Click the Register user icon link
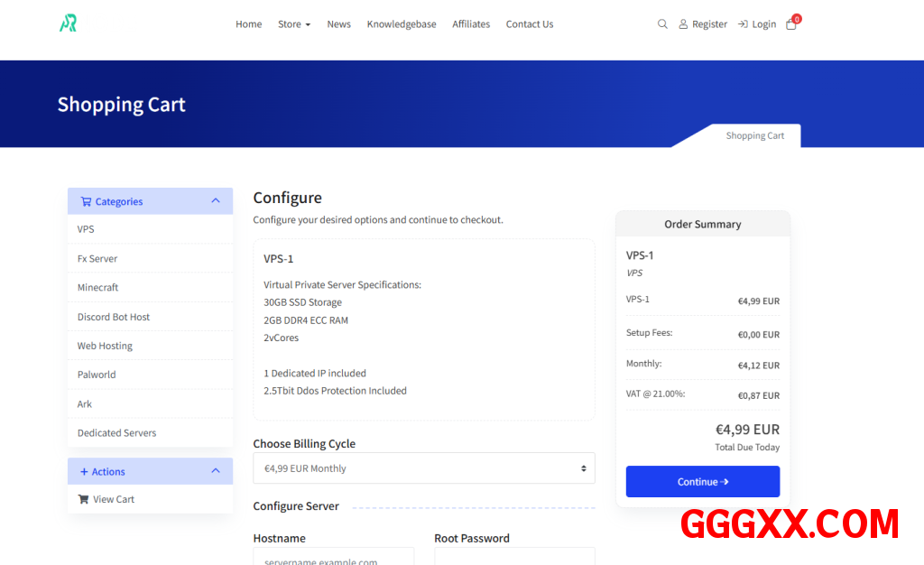The image size is (924, 565). pyautogui.click(x=703, y=24)
